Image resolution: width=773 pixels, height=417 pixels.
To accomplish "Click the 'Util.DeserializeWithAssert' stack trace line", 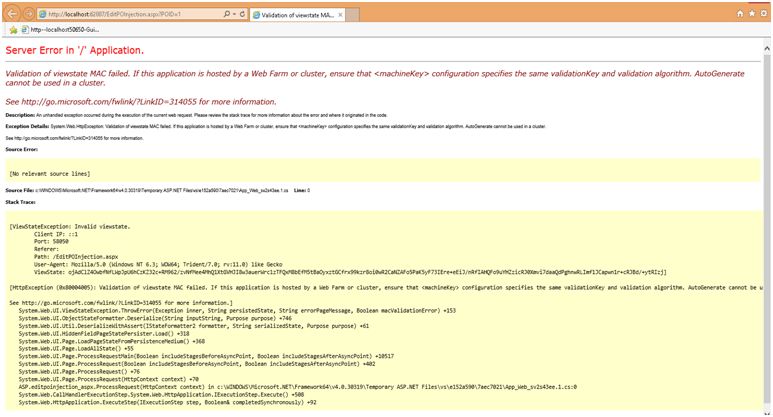I will pos(194,326).
